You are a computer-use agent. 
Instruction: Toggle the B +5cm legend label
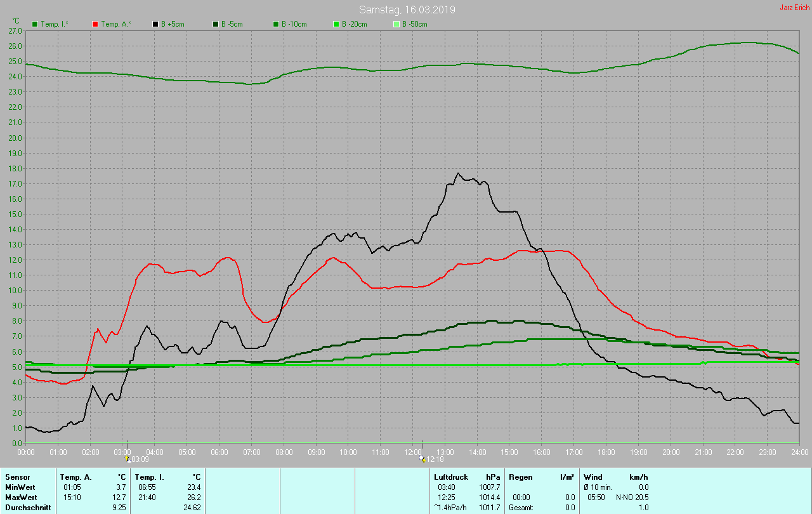pos(172,24)
